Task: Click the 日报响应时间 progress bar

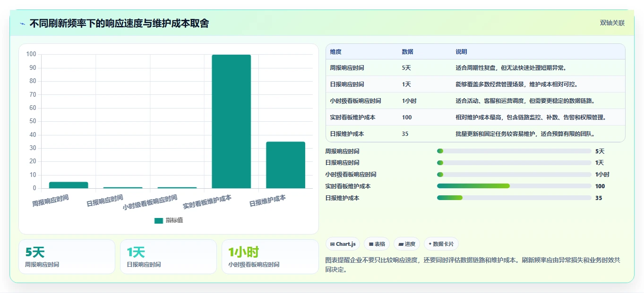Action: [514, 163]
